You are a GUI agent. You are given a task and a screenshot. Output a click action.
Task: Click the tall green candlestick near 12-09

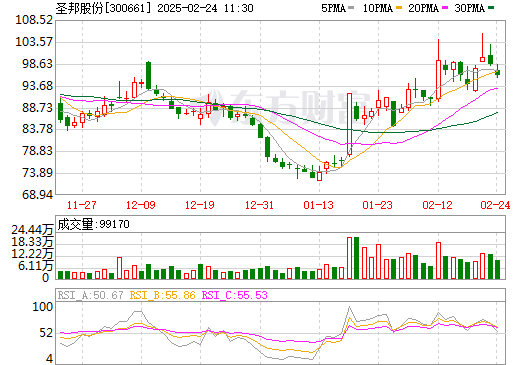click(148, 76)
